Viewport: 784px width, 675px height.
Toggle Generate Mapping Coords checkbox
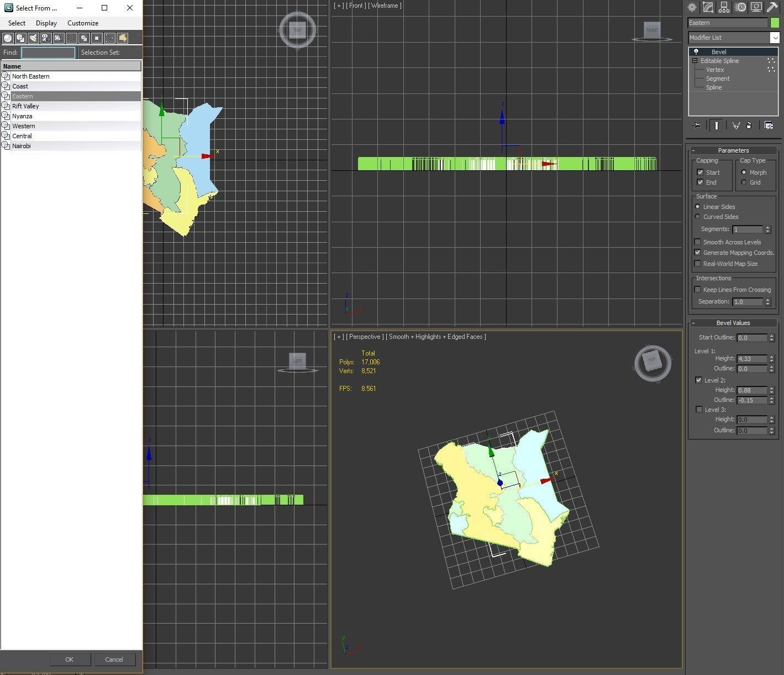(697, 253)
